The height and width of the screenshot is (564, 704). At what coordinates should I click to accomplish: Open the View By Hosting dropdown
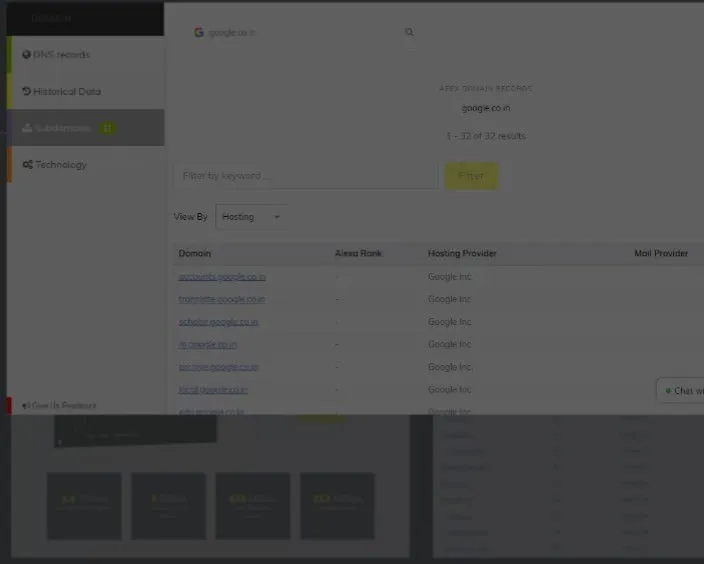point(251,217)
